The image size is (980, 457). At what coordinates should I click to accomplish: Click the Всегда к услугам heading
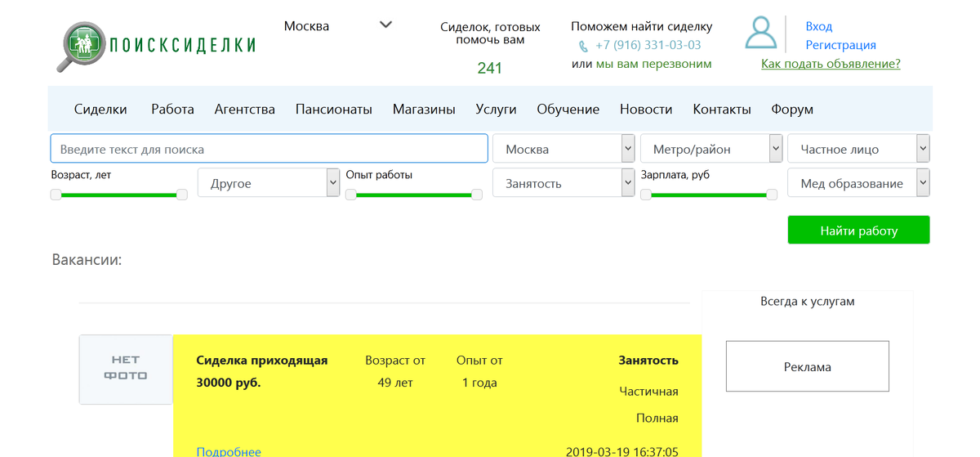click(x=807, y=301)
